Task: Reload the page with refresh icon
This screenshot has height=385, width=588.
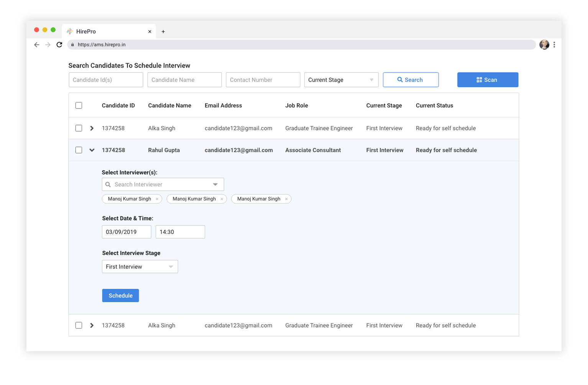Action: [x=59, y=45]
